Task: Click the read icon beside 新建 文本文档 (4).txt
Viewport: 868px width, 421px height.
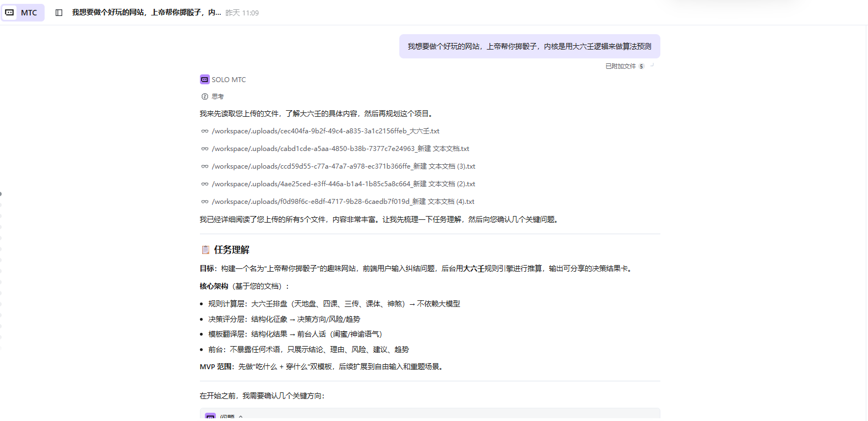Action: [205, 202]
